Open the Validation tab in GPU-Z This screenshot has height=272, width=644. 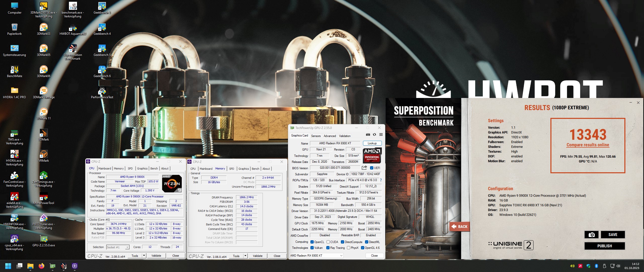(x=345, y=136)
